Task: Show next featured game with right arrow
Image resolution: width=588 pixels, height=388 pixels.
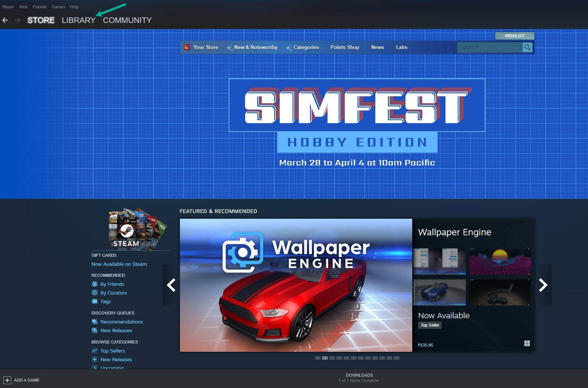Action: 543,285
